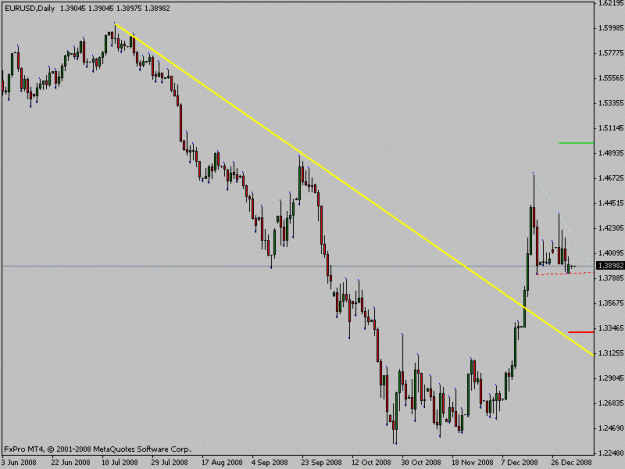Click the 1.38982 current price tag
The width and height of the screenshot is (625, 469).
tap(609, 265)
